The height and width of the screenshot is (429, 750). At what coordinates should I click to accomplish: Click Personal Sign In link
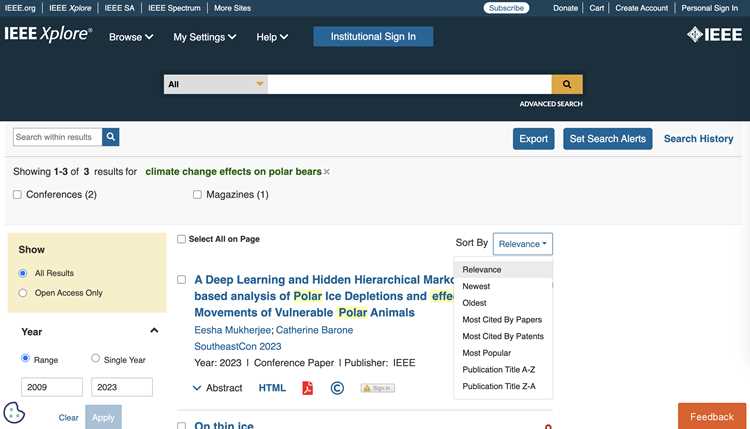[x=709, y=8]
